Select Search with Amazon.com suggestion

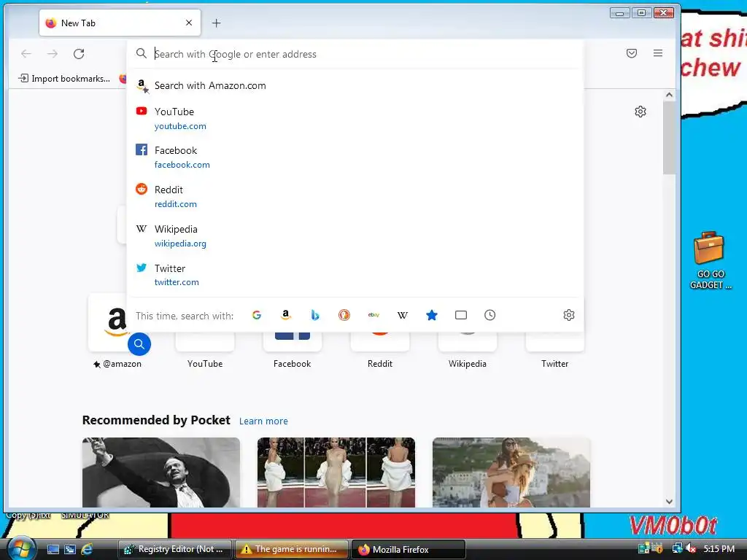[355, 86]
